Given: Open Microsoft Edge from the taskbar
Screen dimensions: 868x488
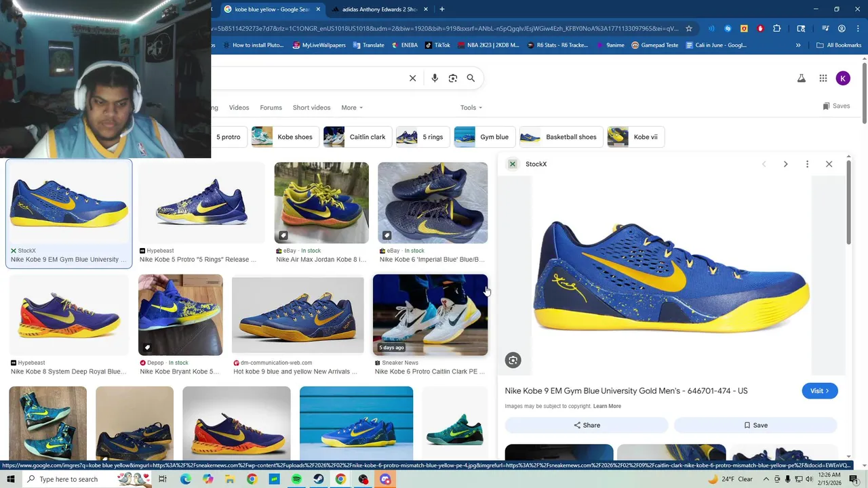Looking at the screenshot, I should 185,479.
